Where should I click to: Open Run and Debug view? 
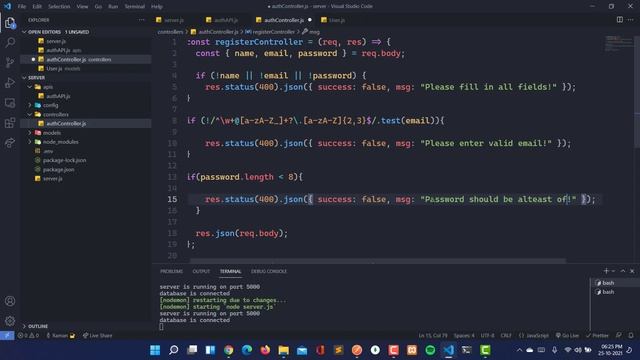(x=10, y=82)
